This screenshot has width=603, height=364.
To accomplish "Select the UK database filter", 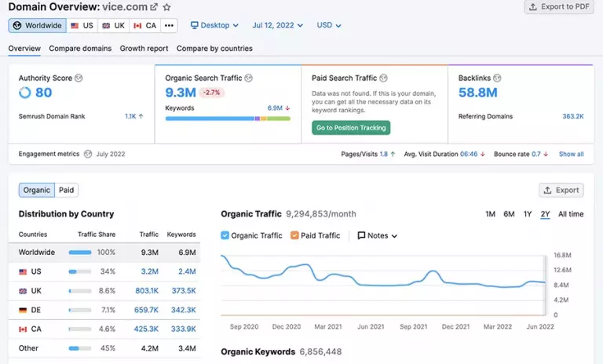I will (113, 25).
